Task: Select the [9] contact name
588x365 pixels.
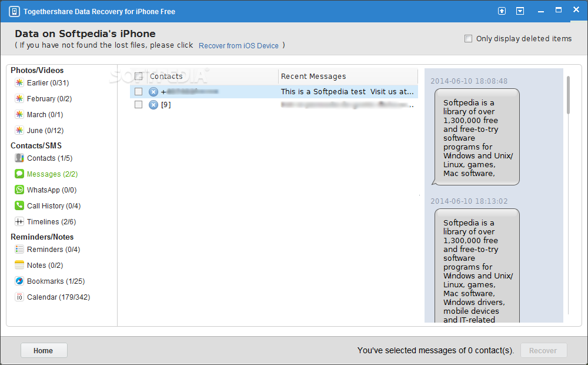Action: pos(166,104)
